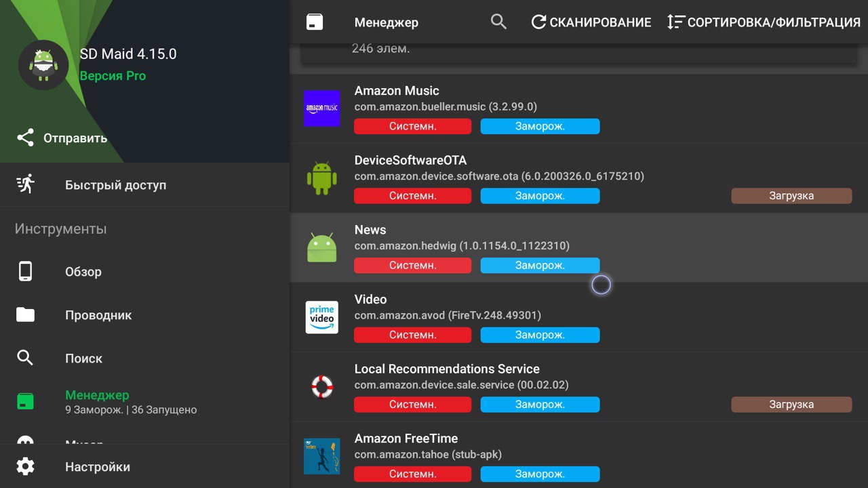Click the gear icon for Настройки
Image resolution: width=868 pixels, height=488 pixels.
pos(25,466)
